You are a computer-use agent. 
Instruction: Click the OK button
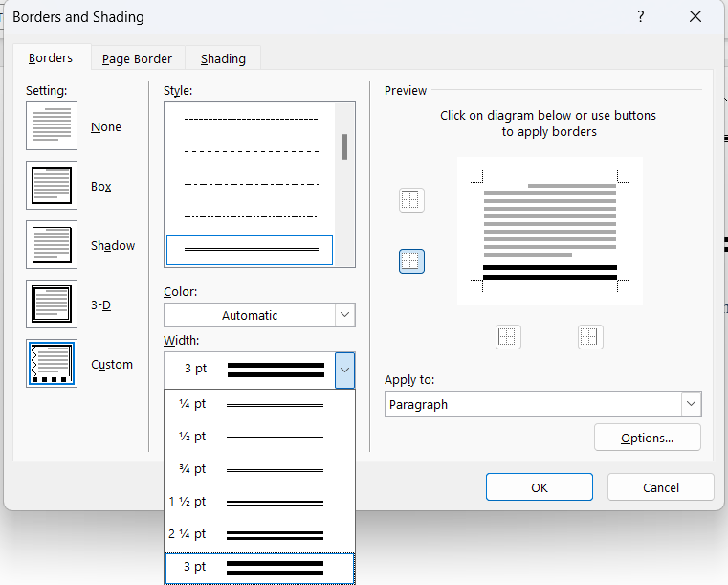point(540,487)
